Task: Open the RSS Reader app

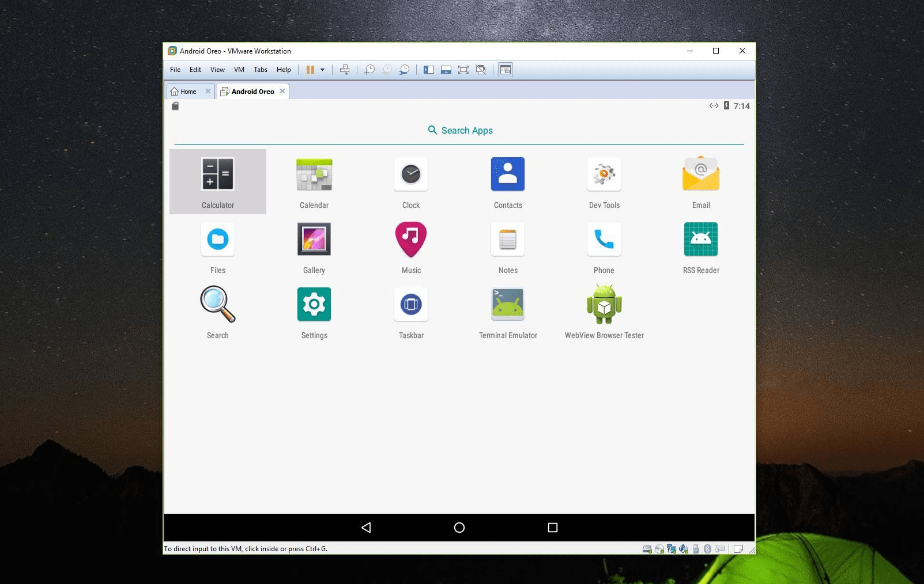Action: [x=701, y=247]
